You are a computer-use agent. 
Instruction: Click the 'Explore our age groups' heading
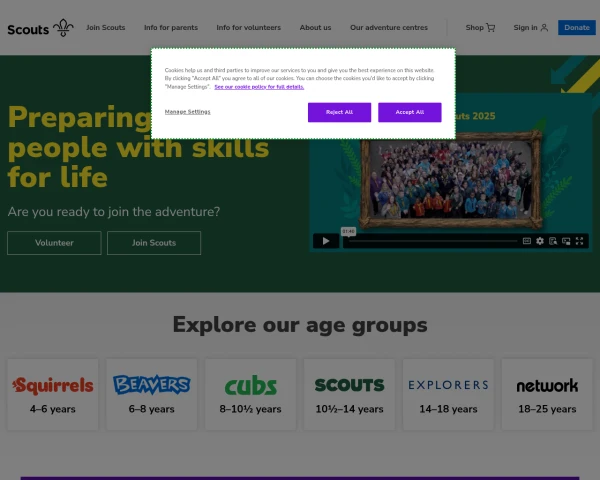(300, 325)
